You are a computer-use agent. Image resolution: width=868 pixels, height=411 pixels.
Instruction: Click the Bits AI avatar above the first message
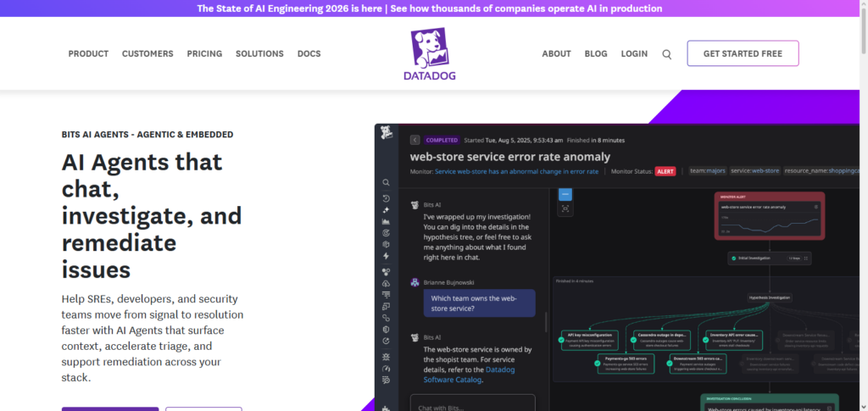point(415,205)
